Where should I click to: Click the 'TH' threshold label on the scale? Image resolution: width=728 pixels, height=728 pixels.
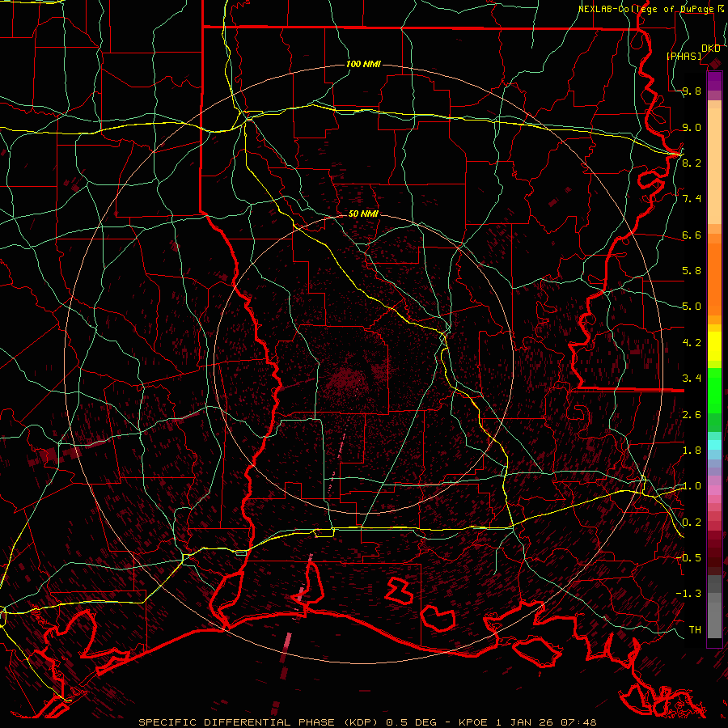coord(695,629)
